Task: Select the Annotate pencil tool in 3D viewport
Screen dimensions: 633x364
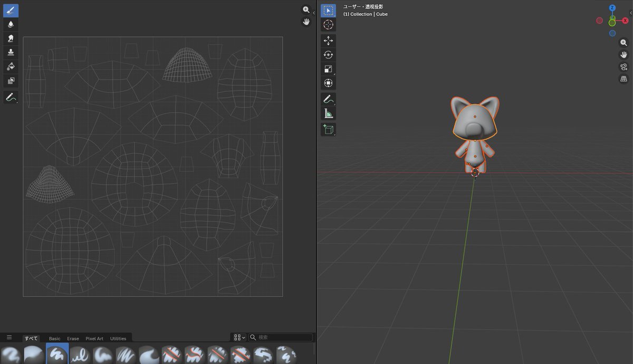Action: pos(328,99)
